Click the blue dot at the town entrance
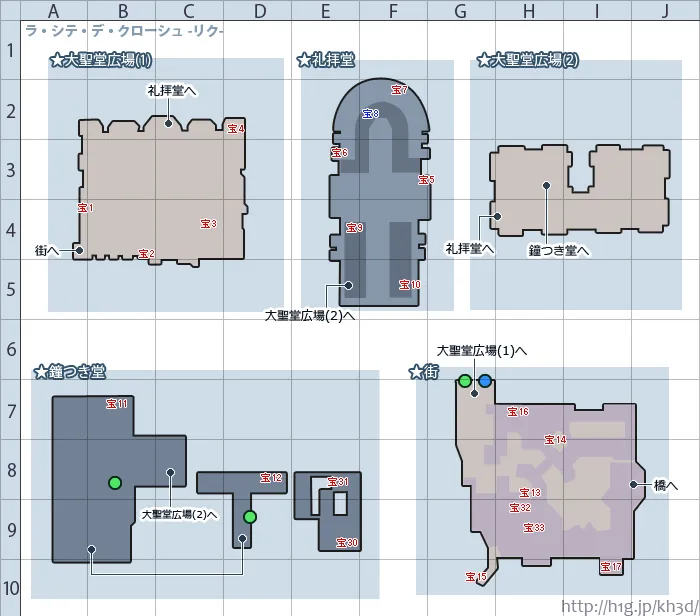This screenshot has height=616, width=700. pyautogui.click(x=485, y=381)
